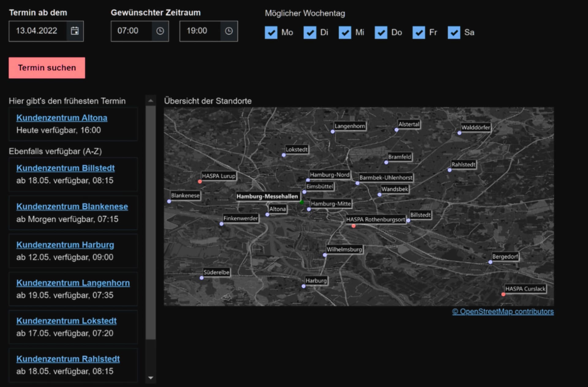The width and height of the screenshot is (588, 387).
Task: Click the date field showing 13.04.2022
Action: coord(37,31)
